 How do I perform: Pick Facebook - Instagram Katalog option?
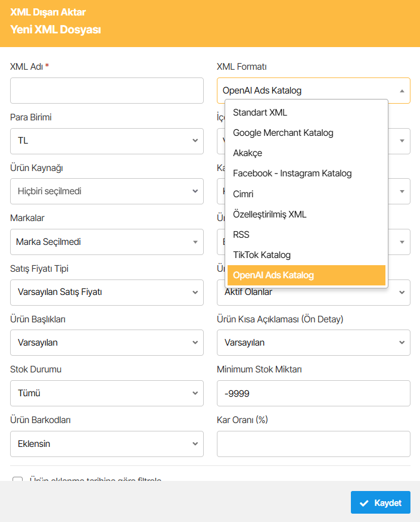306,173
